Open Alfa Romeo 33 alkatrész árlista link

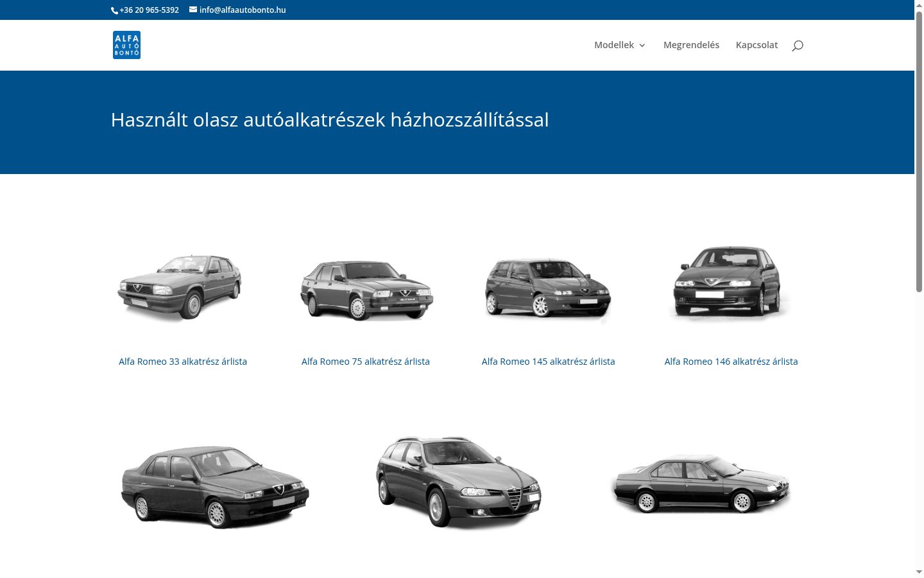tap(183, 362)
